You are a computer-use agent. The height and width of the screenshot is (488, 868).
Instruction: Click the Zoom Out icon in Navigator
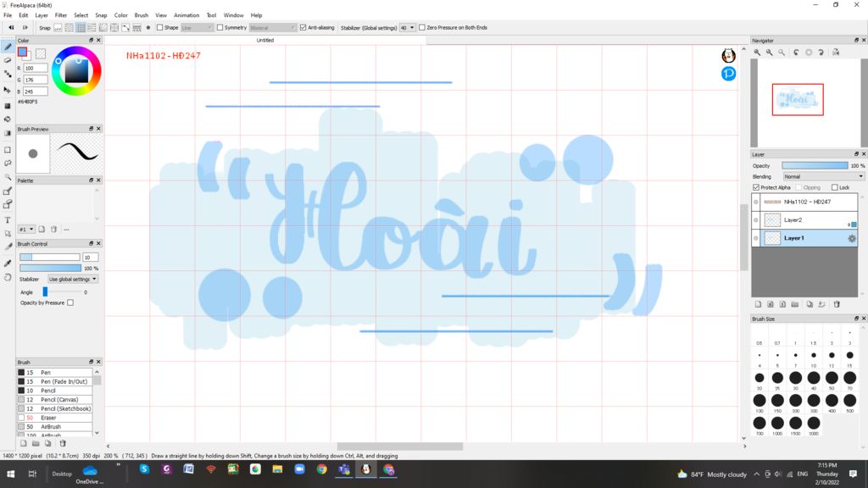pyautogui.click(x=769, y=52)
